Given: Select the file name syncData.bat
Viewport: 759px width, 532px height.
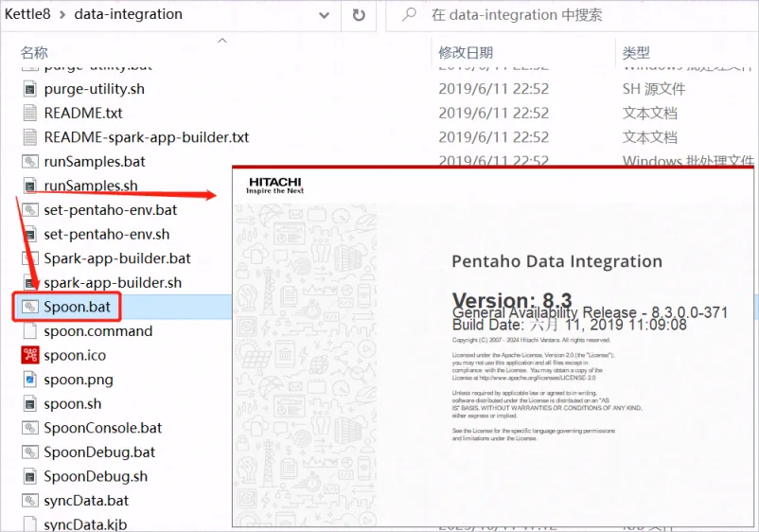Looking at the screenshot, I should 87,501.
